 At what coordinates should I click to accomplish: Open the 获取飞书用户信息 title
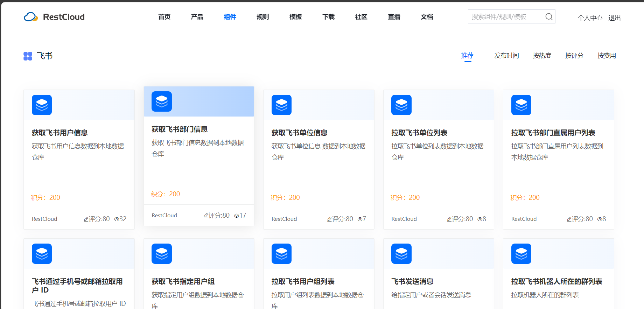tap(60, 133)
